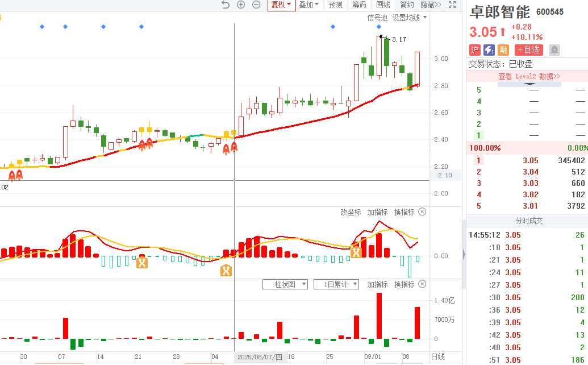This screenshot has width=588, height=365.
Task: Click the 日线 period label
Action: click(x=438, y=356)
